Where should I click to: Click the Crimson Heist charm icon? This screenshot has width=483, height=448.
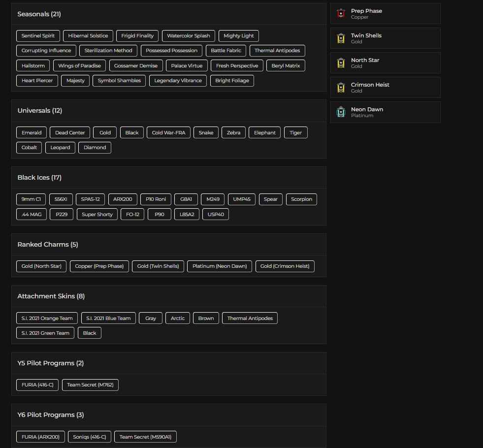point(340,87)
